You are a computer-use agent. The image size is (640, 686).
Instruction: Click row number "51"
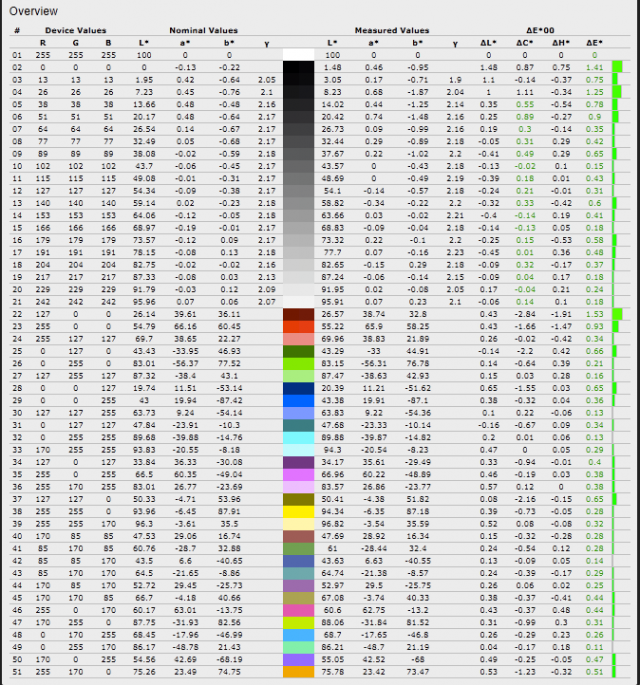click(x=17, y=672)
